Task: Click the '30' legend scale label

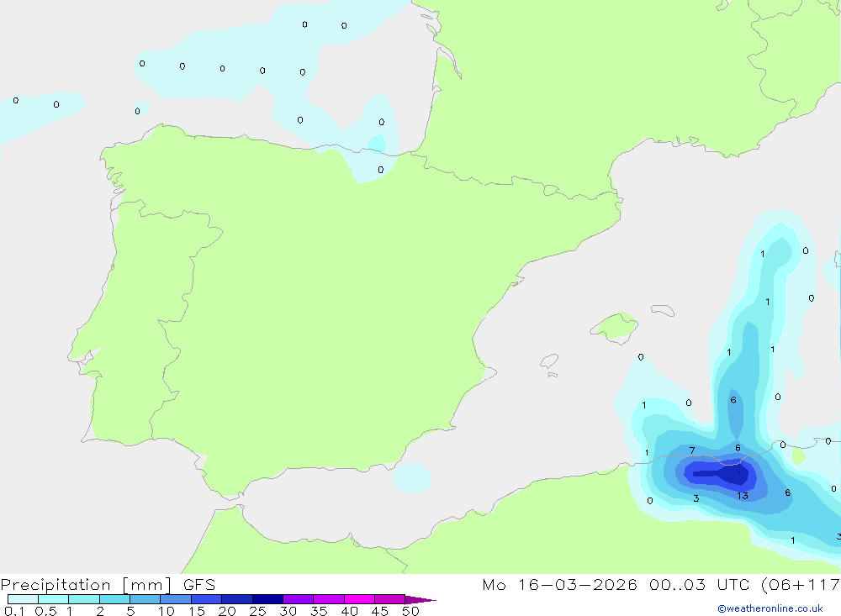Action: 288,611
